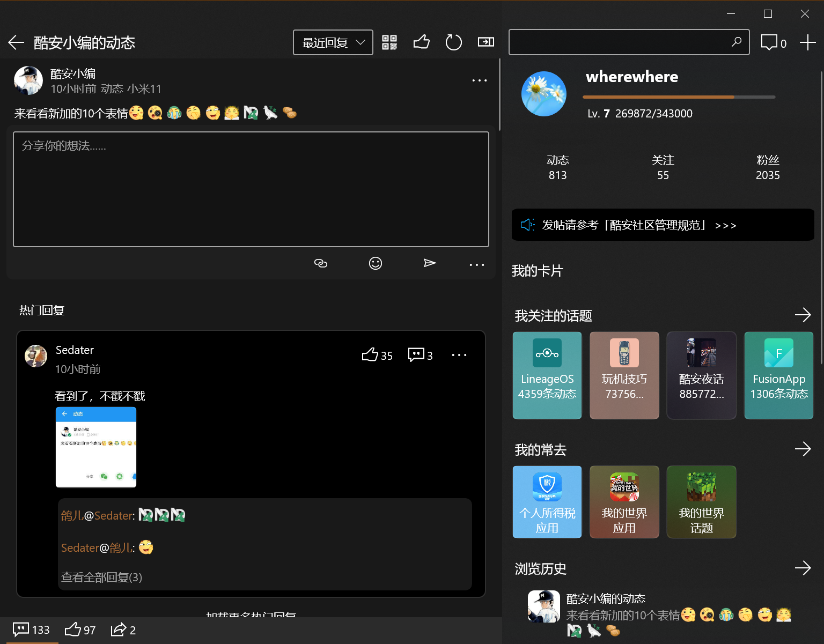Click the level experience progress bar

click(679, 97)
